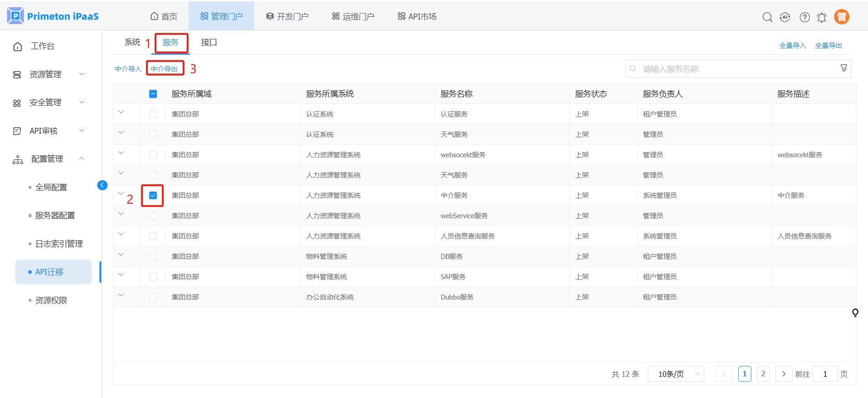Open the help question mark icon
Viewport: 868px width, 398px height.
pos(804,17)
